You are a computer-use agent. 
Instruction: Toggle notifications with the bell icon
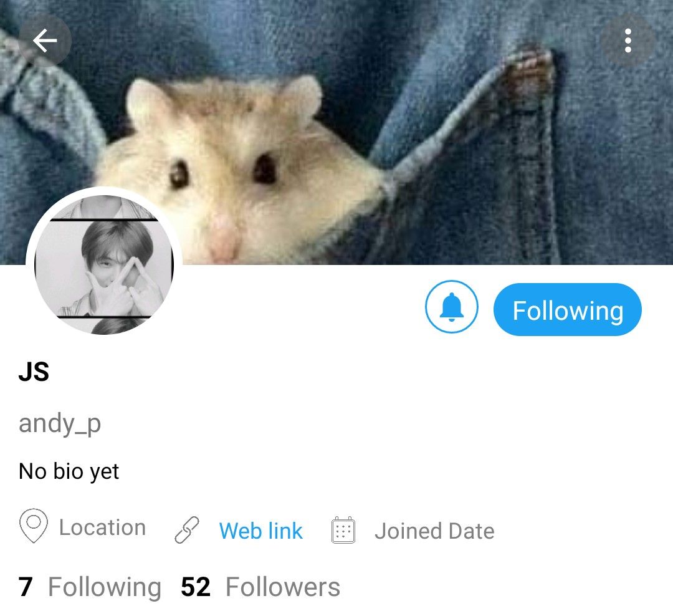pyautogui.click(x=452, y=307)
